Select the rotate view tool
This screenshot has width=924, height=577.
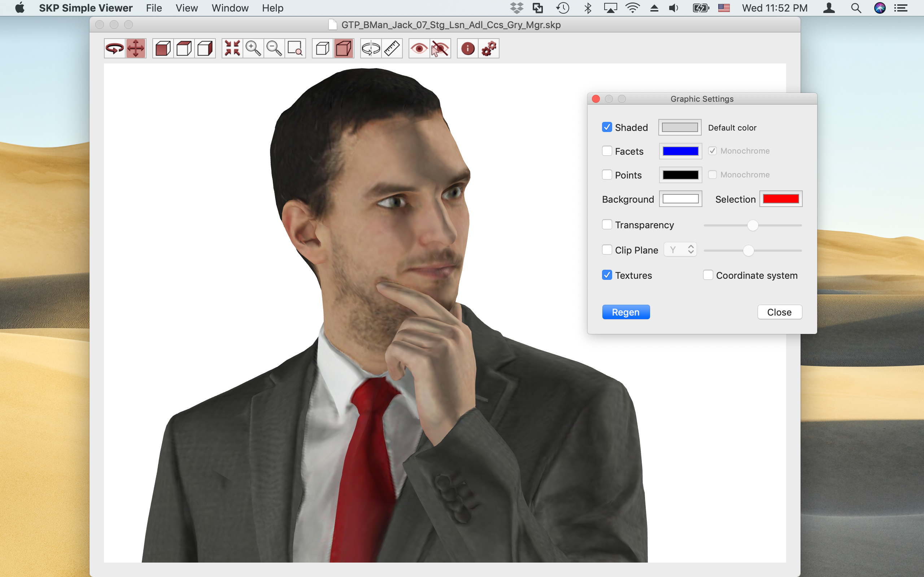tap(114, 48)
